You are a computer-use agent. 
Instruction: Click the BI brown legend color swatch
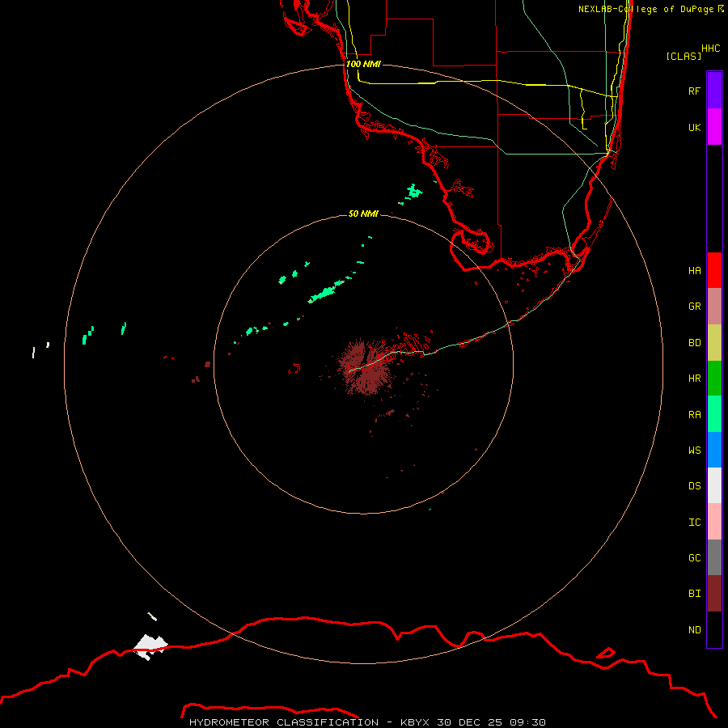pyautogui.click(x=714, y=594)
